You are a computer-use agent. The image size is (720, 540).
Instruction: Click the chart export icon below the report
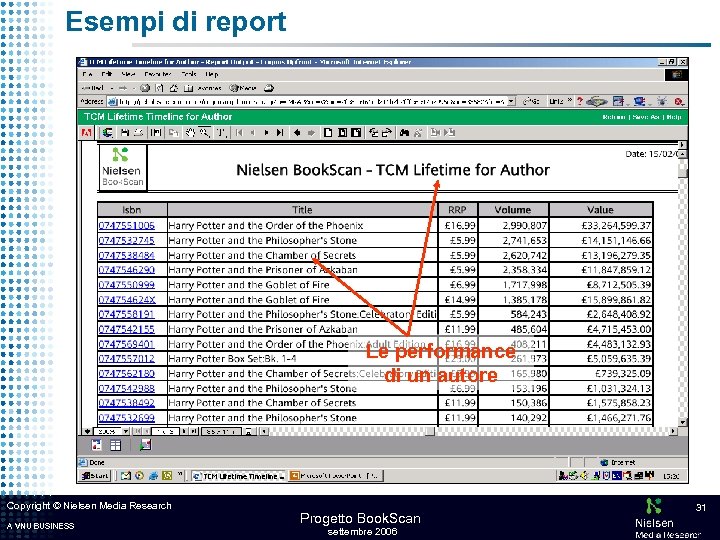146,444
